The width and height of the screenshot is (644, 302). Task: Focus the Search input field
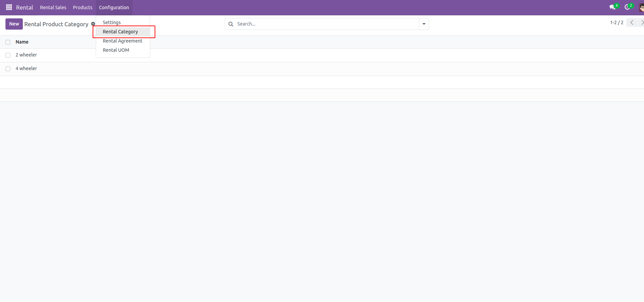[327, 24]
